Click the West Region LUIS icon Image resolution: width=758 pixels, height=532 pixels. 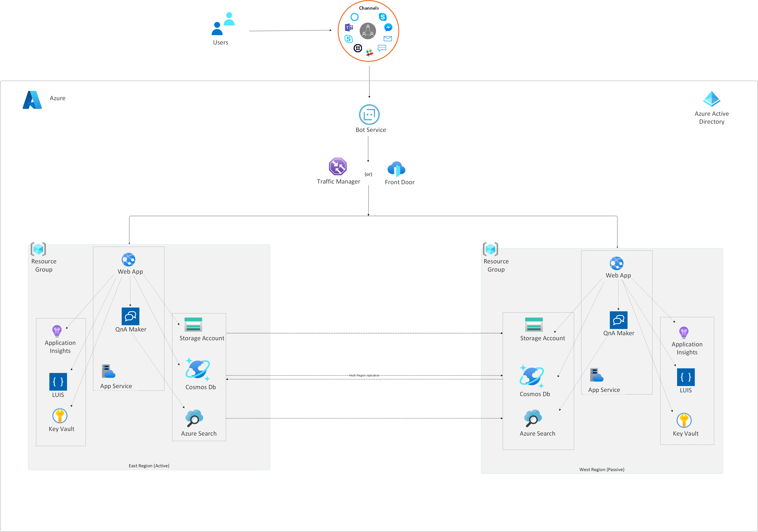pyautogui.click(x=686, y=377)
